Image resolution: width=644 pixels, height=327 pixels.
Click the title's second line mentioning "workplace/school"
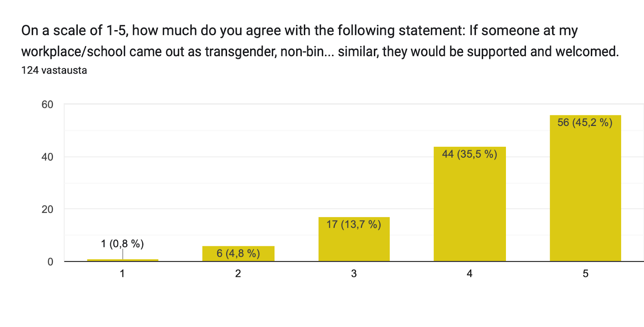320,51
